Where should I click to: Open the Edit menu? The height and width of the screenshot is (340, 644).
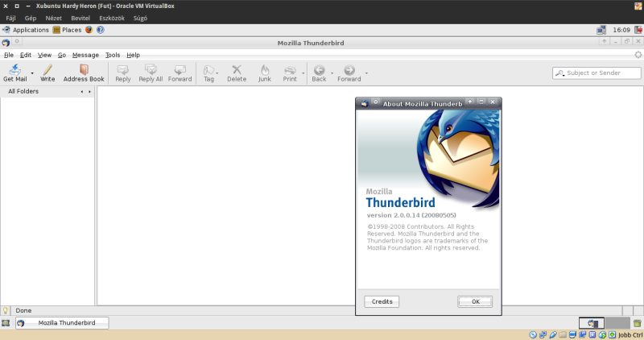coord(26,55)
